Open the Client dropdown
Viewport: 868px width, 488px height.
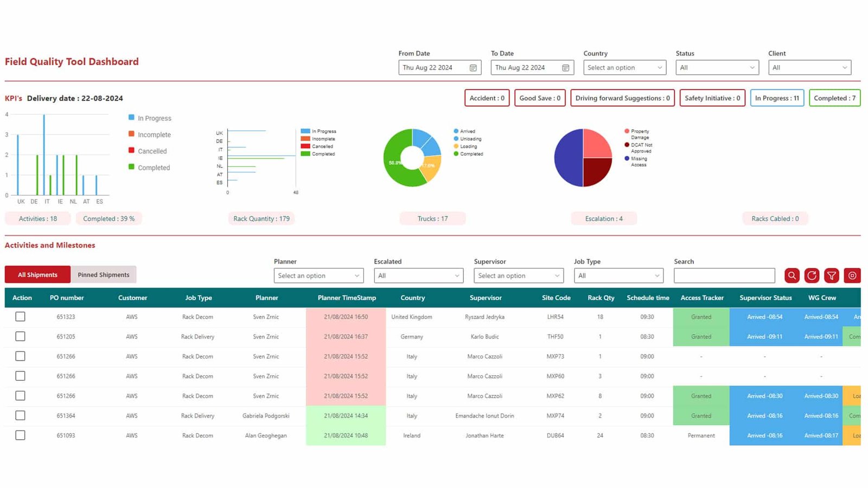pos(809,68)
